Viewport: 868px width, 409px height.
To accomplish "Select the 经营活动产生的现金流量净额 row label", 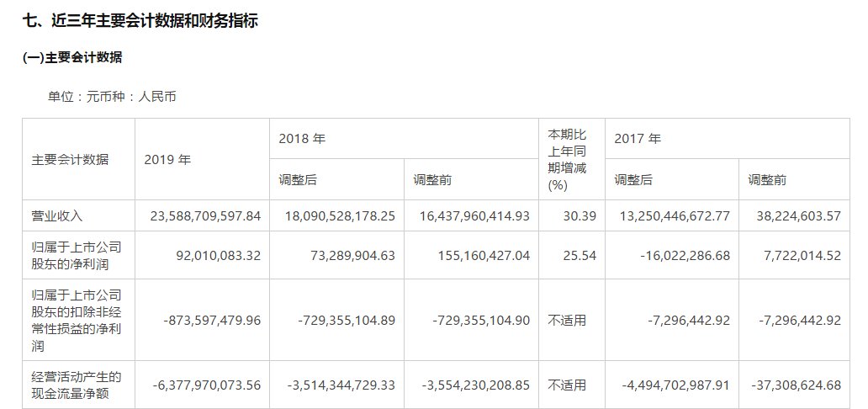I will pyautogui.click(x=77, y=385).
